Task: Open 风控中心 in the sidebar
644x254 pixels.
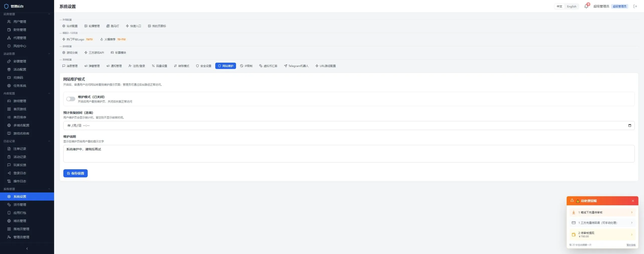Action: (x=27, y=46)
